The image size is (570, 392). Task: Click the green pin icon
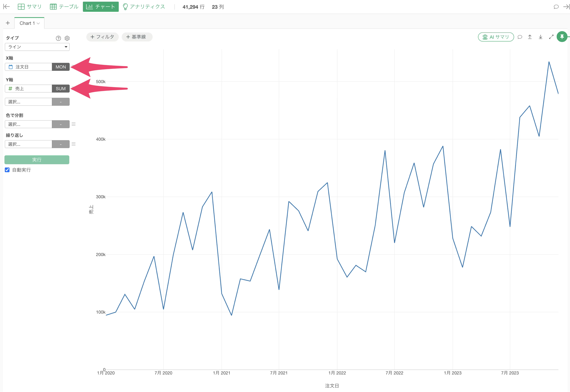tap(562, 37)
